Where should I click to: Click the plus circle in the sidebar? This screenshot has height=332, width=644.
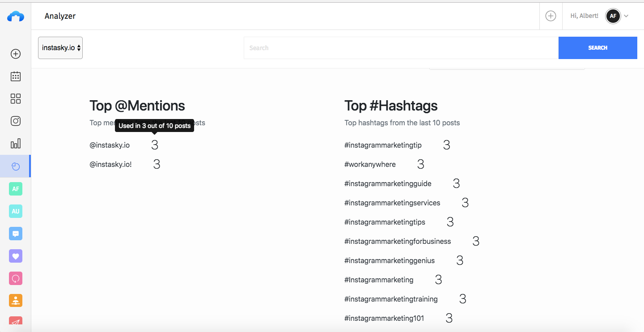(16, 54)
